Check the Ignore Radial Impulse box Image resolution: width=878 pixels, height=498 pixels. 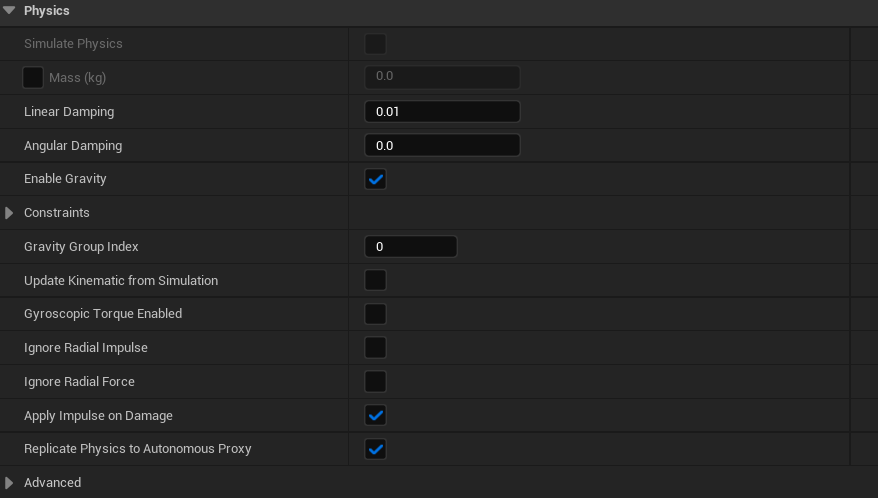tap(376, 348)
